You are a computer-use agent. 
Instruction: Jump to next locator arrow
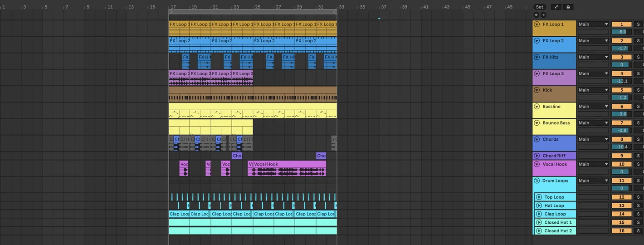pyautogui.click(x=543, y=15)
